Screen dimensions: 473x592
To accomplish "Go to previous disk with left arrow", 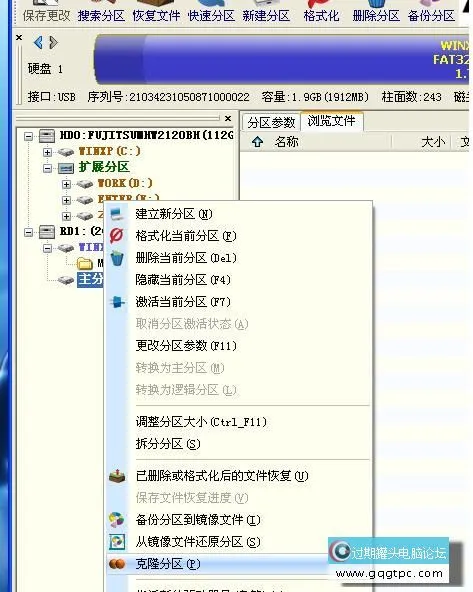I will [38, 42].
